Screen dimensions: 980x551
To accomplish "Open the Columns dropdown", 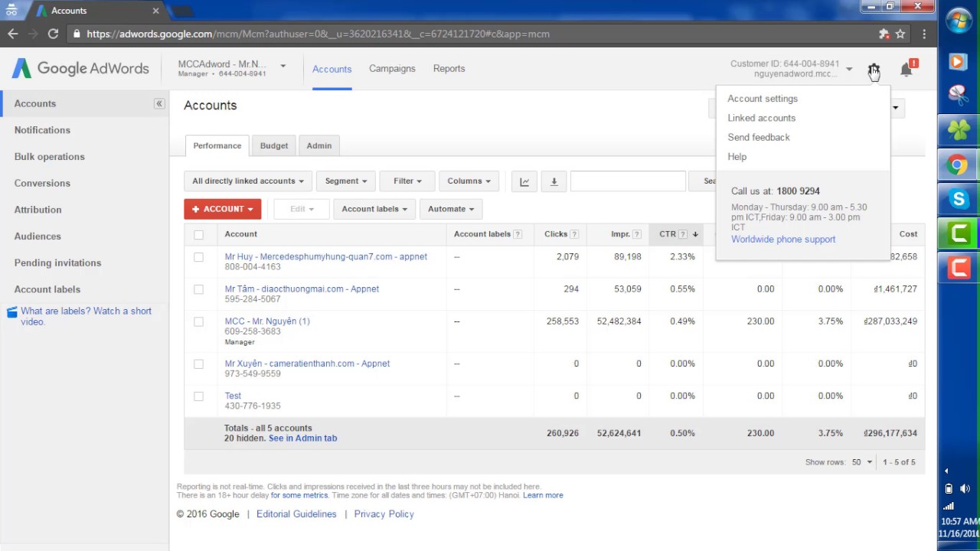I will point(469,181).
